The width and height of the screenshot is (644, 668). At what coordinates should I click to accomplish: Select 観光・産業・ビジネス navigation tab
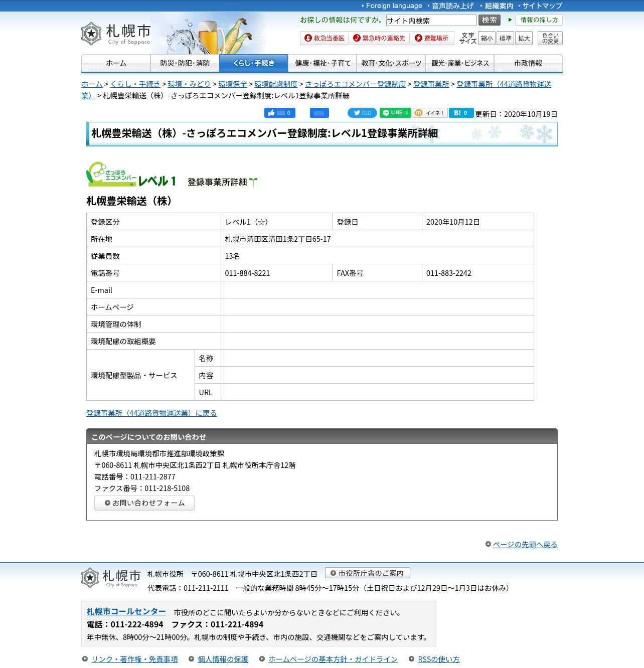point(460,63)
